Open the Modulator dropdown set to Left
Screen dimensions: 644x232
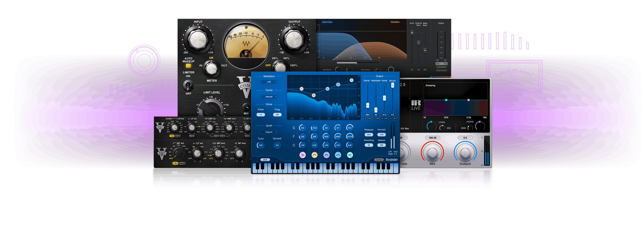tap(269, 82)
